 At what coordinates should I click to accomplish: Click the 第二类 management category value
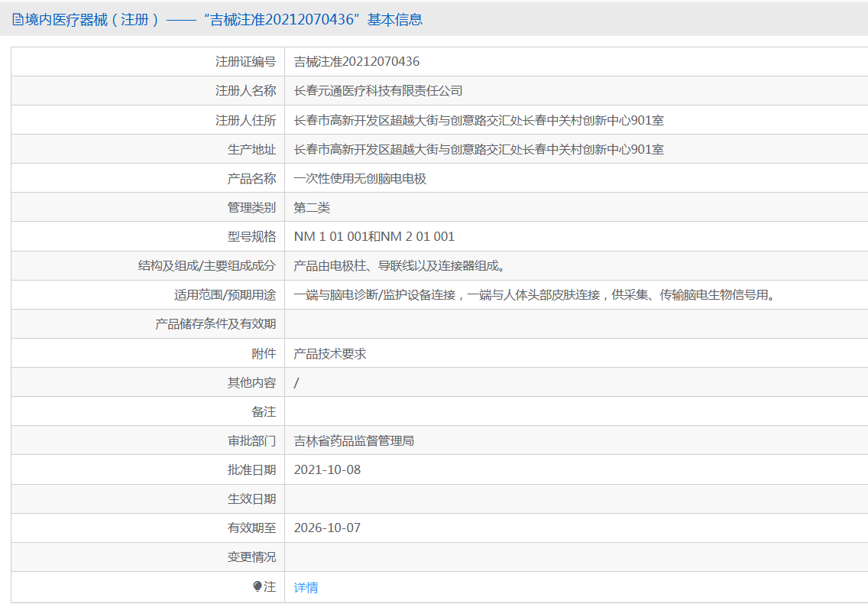pos(313,208)
